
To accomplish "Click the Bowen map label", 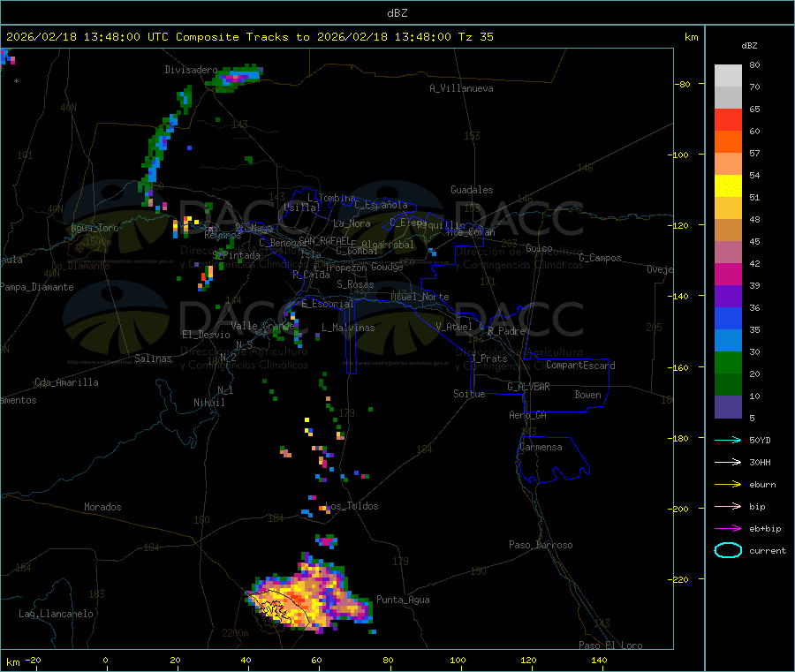I will [x=587, y=395].
